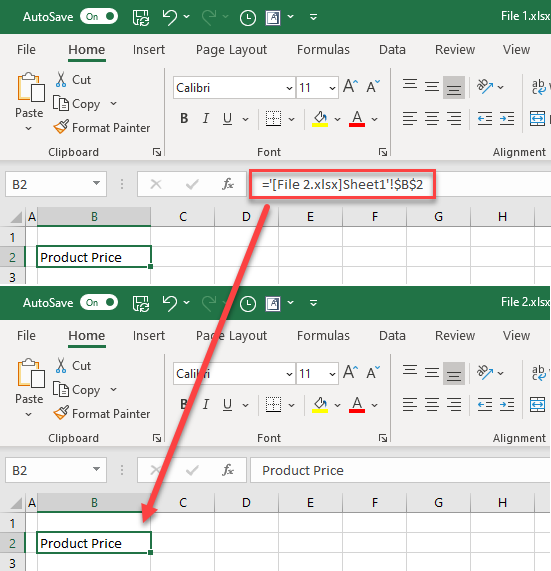Click the Cut scissors in File 2 ribbon
This screenshot has width=551, height=571.
(x=61, y=365)
